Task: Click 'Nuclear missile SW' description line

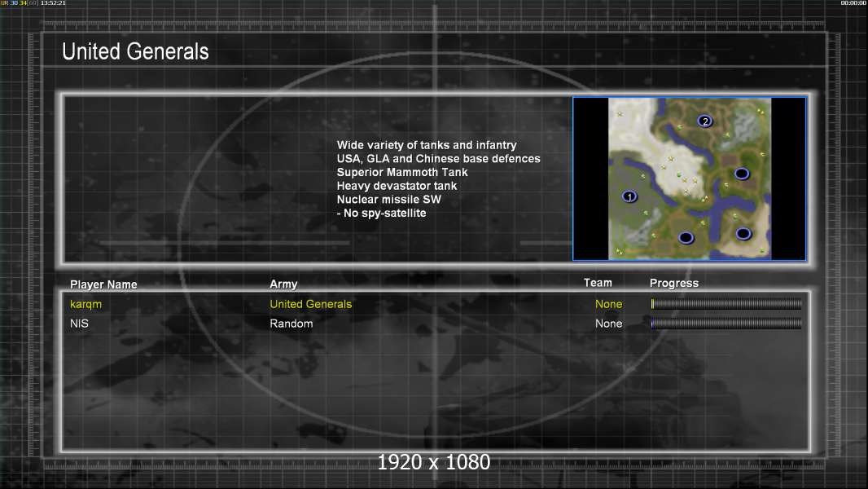Action: (x=388, y=200)
